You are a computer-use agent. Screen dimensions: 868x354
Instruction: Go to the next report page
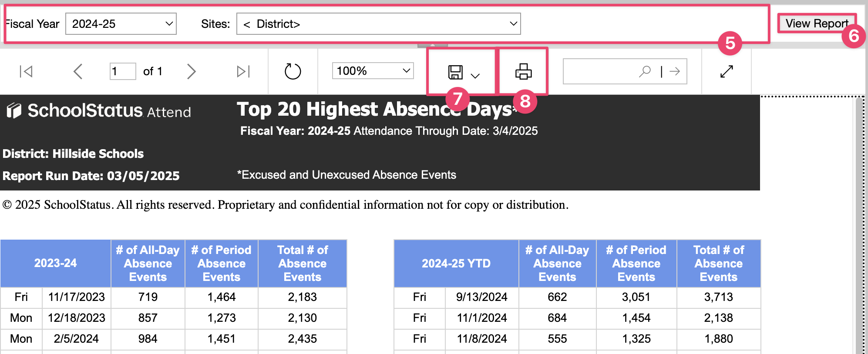click(191, 71)
